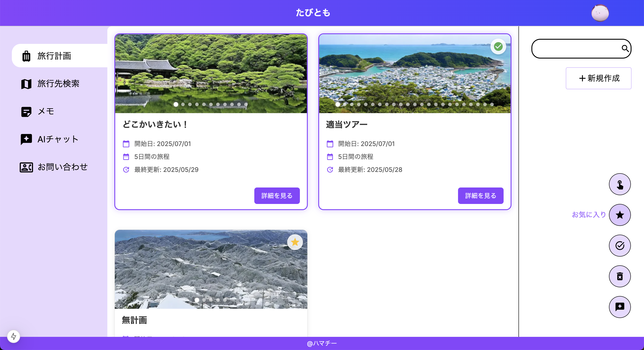The width and height of the screenshot is (644, 350).
Task: Select the second carousel dot on どこかいきたい！
Action: [183, 104]
